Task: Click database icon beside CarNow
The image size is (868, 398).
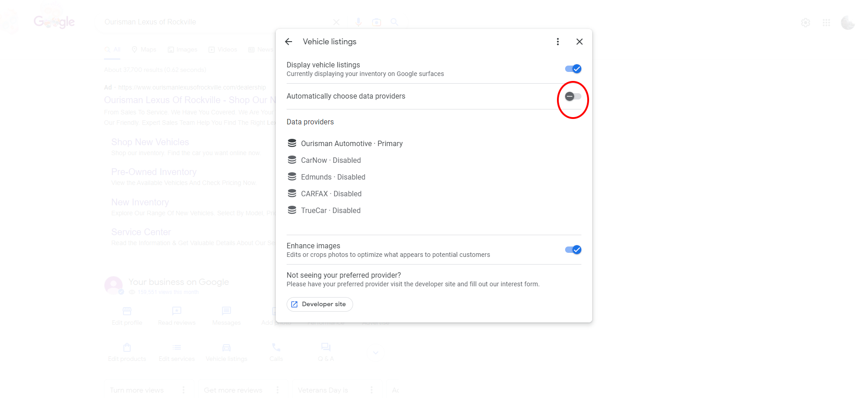Action: coord(292,160)
